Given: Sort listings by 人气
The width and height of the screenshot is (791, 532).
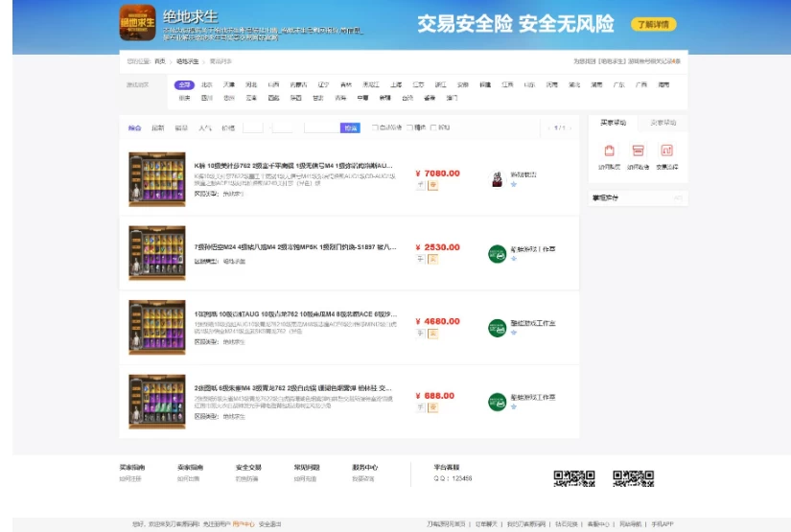Looking at the screenshot, I should pos(205,128).
